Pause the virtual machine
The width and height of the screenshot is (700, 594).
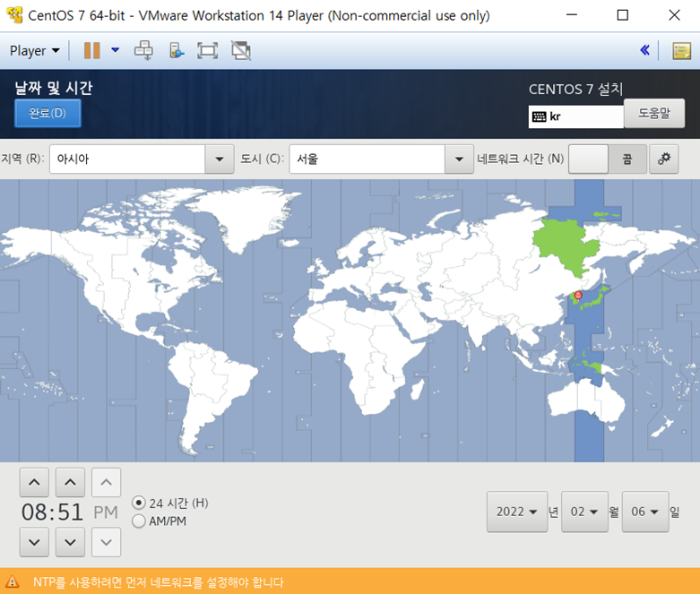(92, 50)
